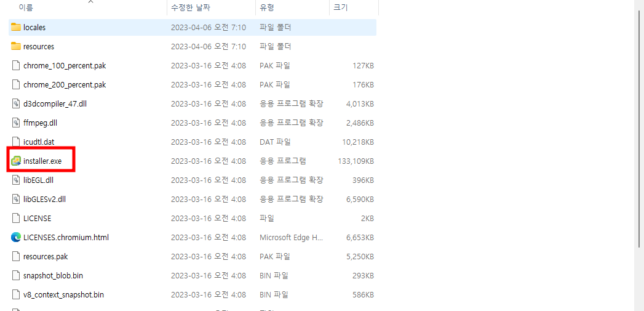Select the file name LICENSES.chromium.html
This screenshot has width=644, height=311.
[x=66, y=237]
